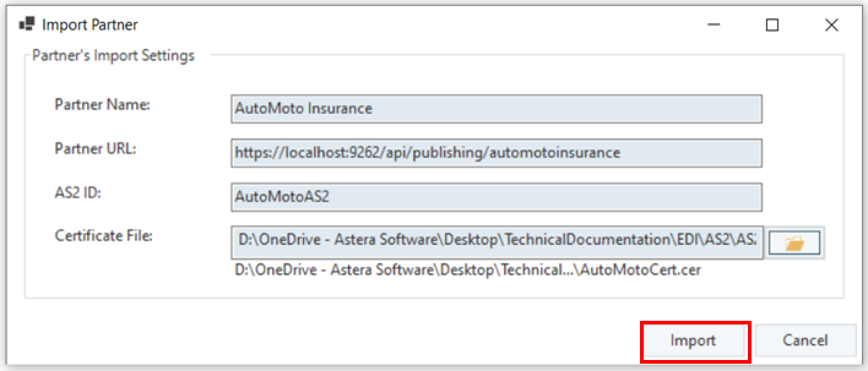Click the "Import Partner" title text

pos(89,25)
